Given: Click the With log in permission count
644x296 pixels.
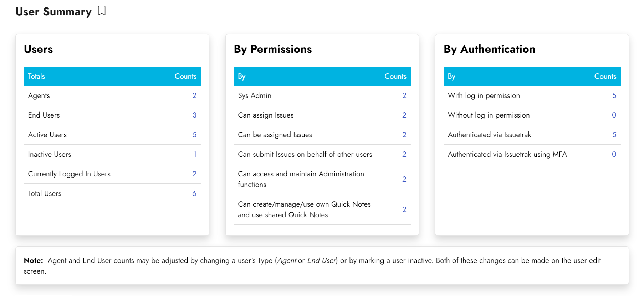Looking at the screenshot, I should [614, 95].
